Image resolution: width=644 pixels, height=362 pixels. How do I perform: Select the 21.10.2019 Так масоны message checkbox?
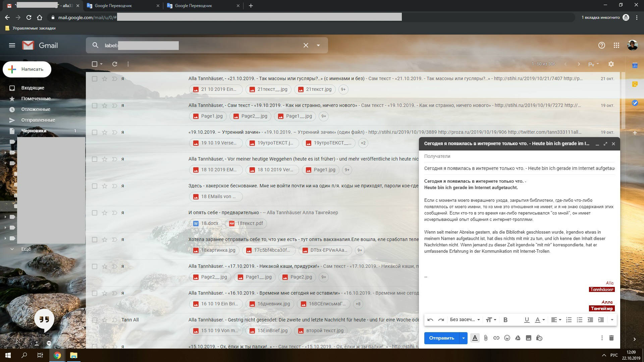(x=95, y=79)
